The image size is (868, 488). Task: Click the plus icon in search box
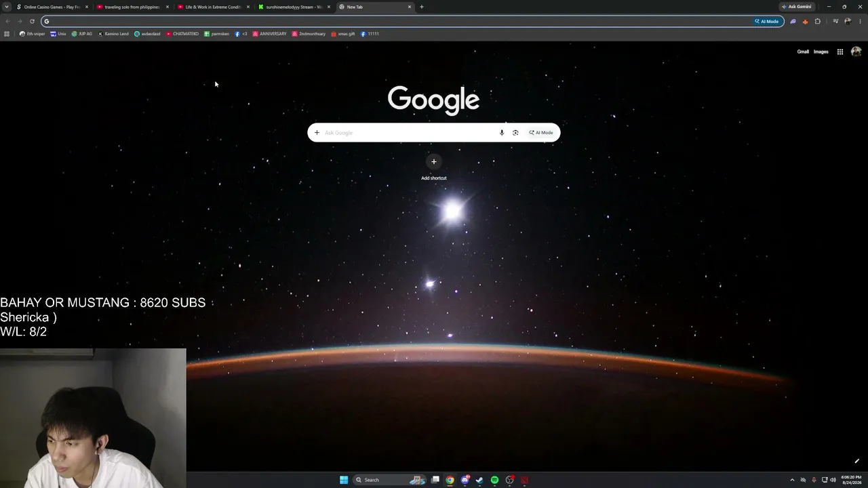[317, 133]
